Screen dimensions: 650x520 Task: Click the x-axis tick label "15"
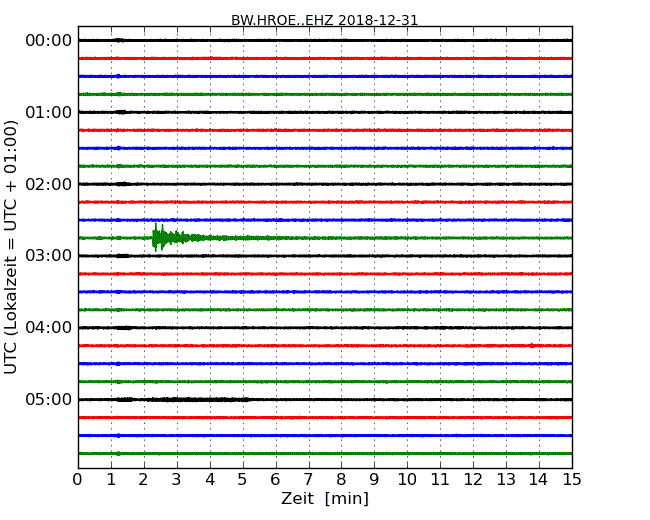point(572,480)
